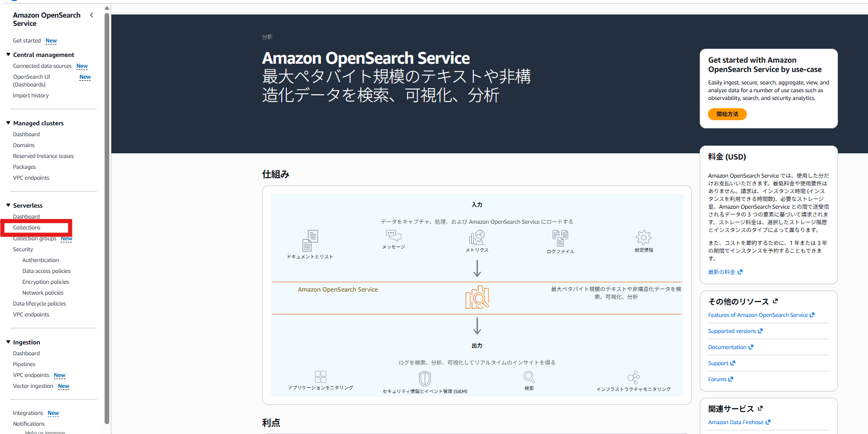The height and width of the screenshot is (434, 868).
Task: Open Encryption policies
Action: [x=46, y=282]
